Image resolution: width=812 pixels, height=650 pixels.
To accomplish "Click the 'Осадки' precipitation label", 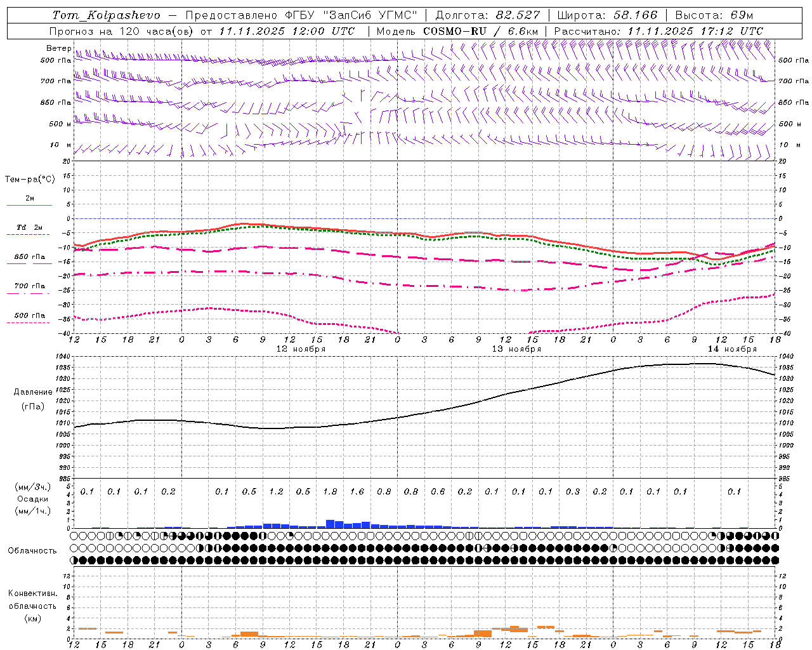I will (33, 500).
